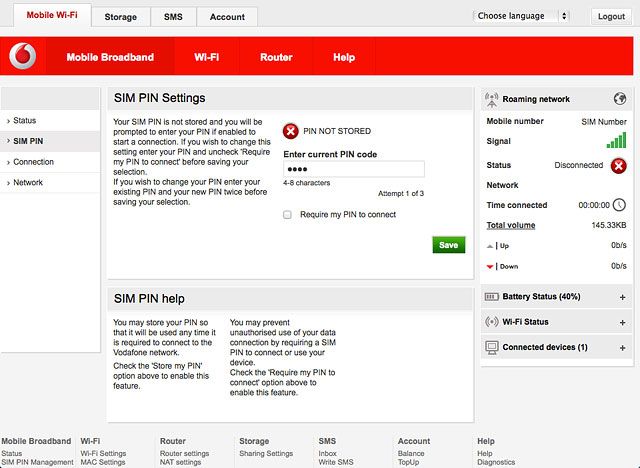Click the green signal strength bars

point(616,140)
